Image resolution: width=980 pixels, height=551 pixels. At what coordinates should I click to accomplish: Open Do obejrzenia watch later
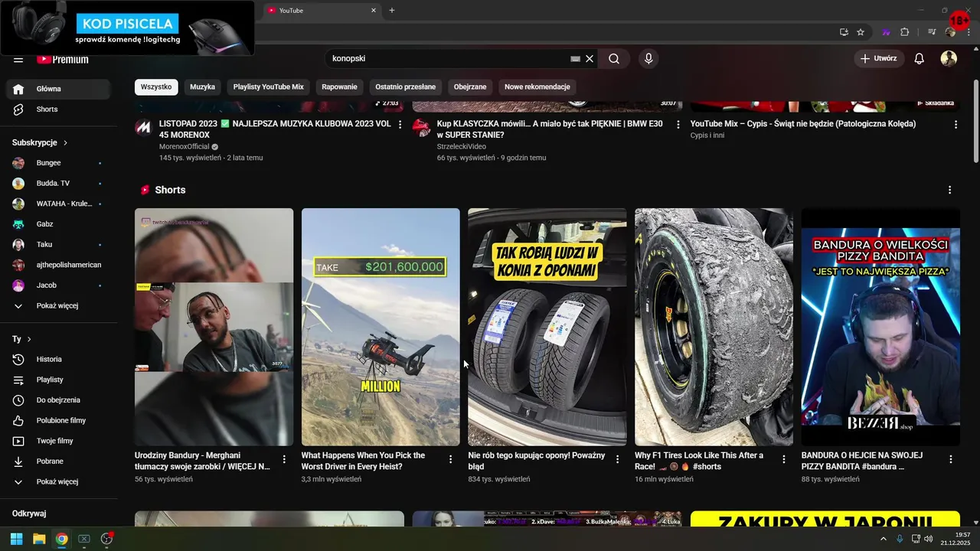[x=59, y=400]
